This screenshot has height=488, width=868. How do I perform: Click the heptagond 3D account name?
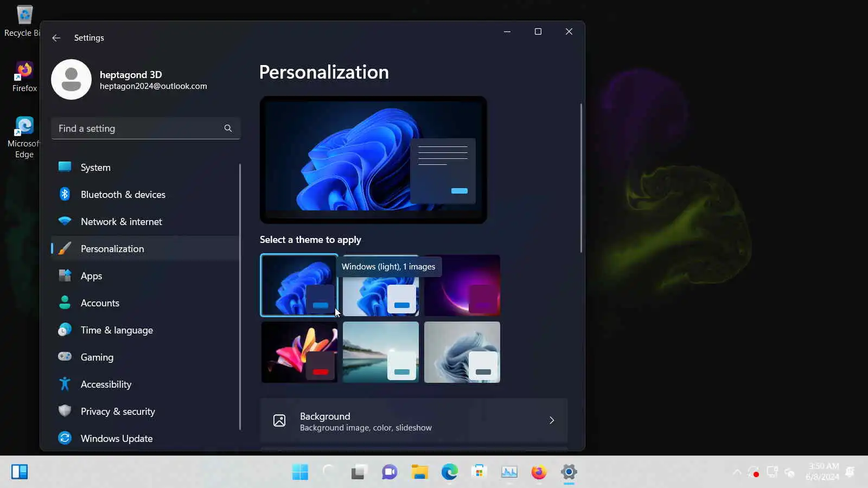click(x=131, y=75)
